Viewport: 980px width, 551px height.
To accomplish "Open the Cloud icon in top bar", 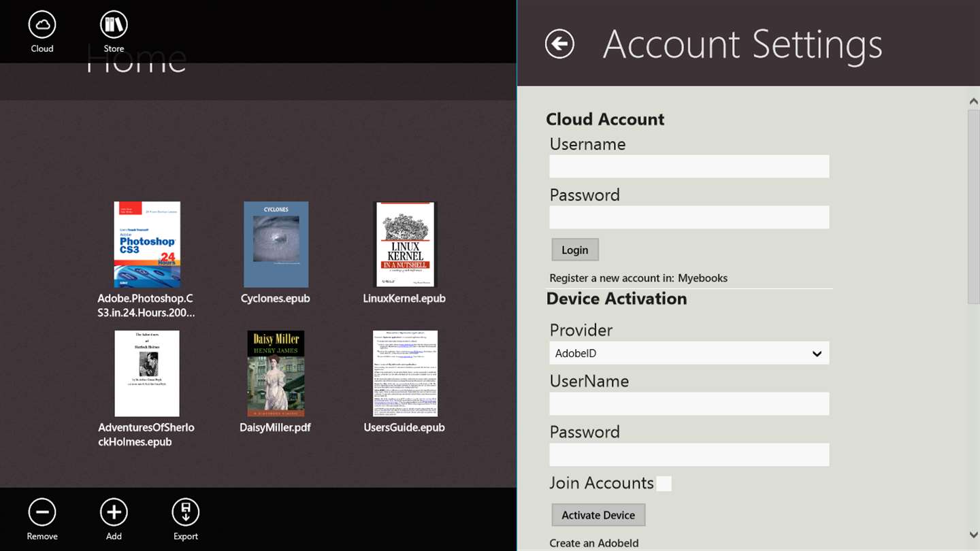I will [x=42, y=25].
